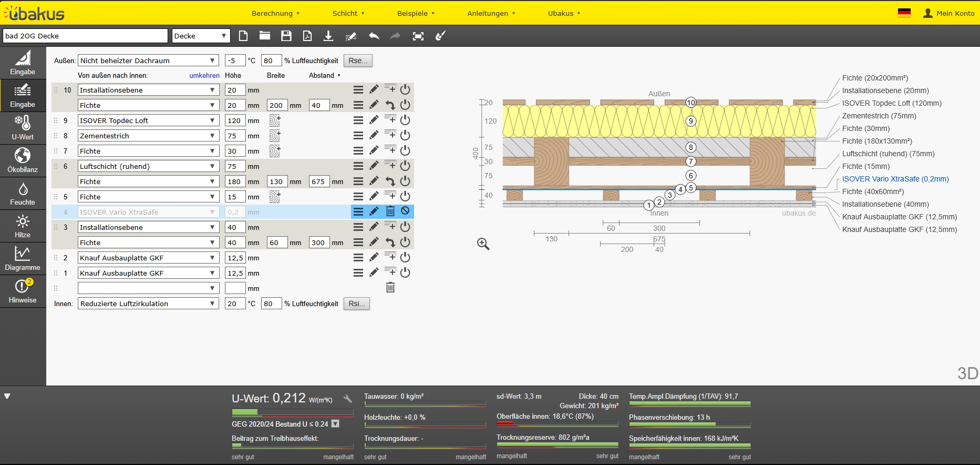Click the undo arrow in the toolbar
Viewport: 980px width, 465px height.
374,36
